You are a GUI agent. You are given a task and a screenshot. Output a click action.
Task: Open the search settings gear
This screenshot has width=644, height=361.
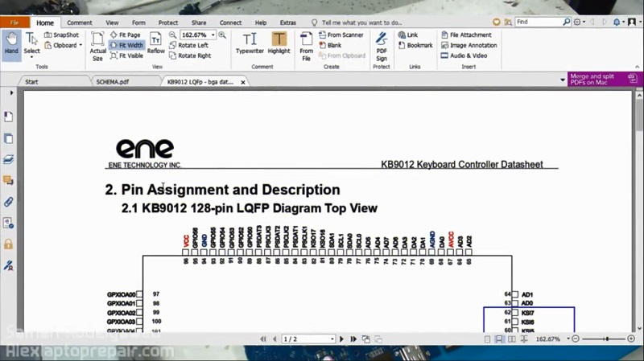point(577,23)
